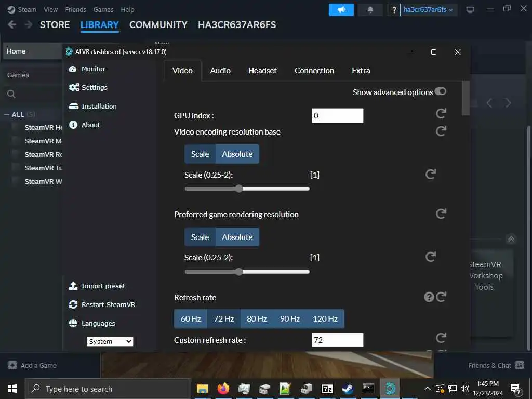Click Home in the Steam library sidebar

(x=32, y=51)
